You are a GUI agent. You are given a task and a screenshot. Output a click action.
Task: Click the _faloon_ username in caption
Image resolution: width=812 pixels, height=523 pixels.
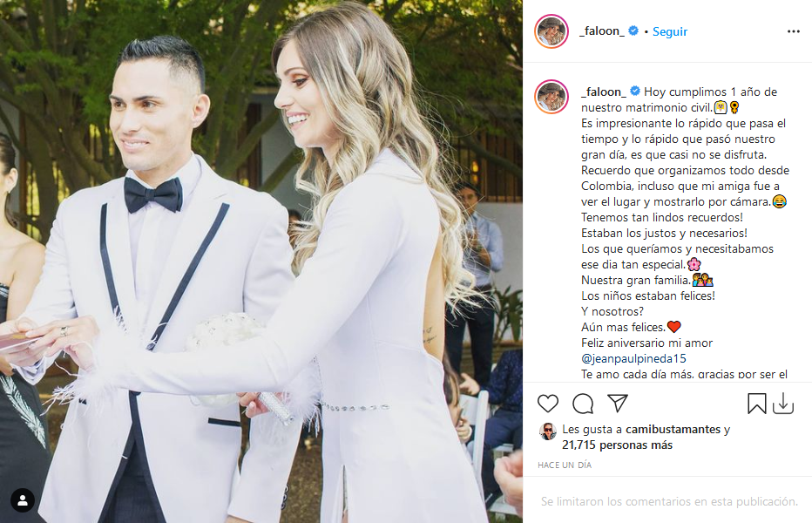click(x=603, y=92)
